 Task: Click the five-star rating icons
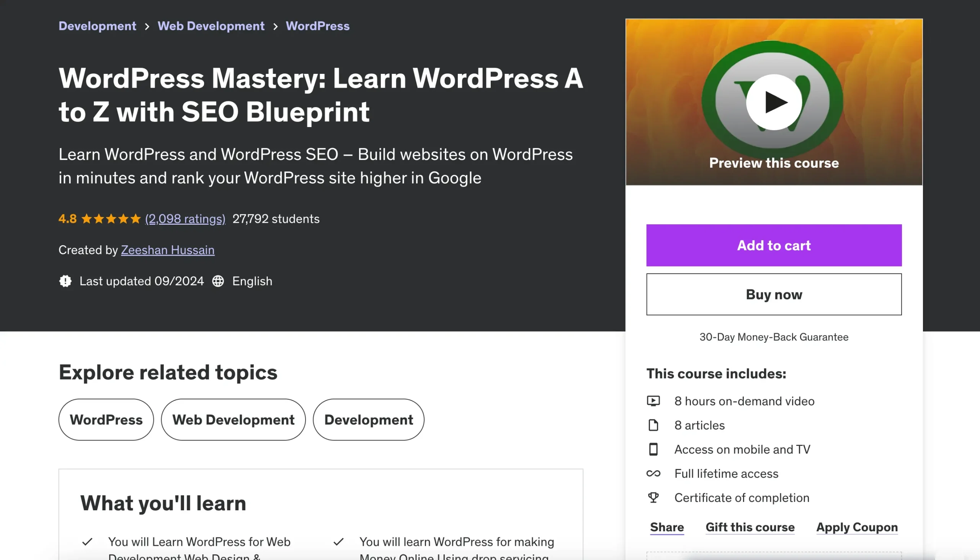point(111,219)
